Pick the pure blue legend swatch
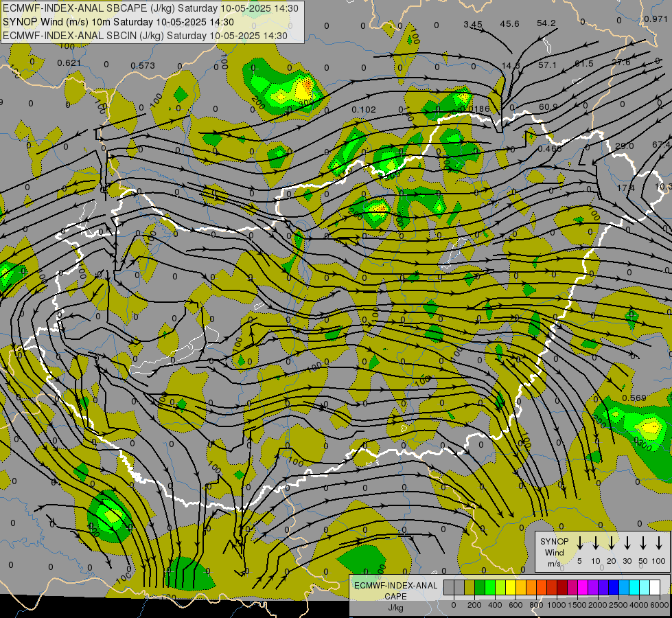 tap(614, 587)
